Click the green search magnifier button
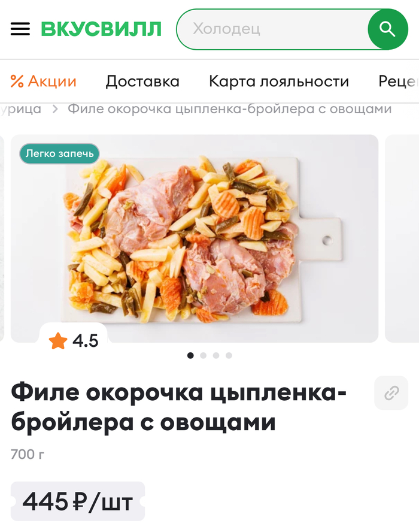This screenshot has height=532, width=419. 387,29
